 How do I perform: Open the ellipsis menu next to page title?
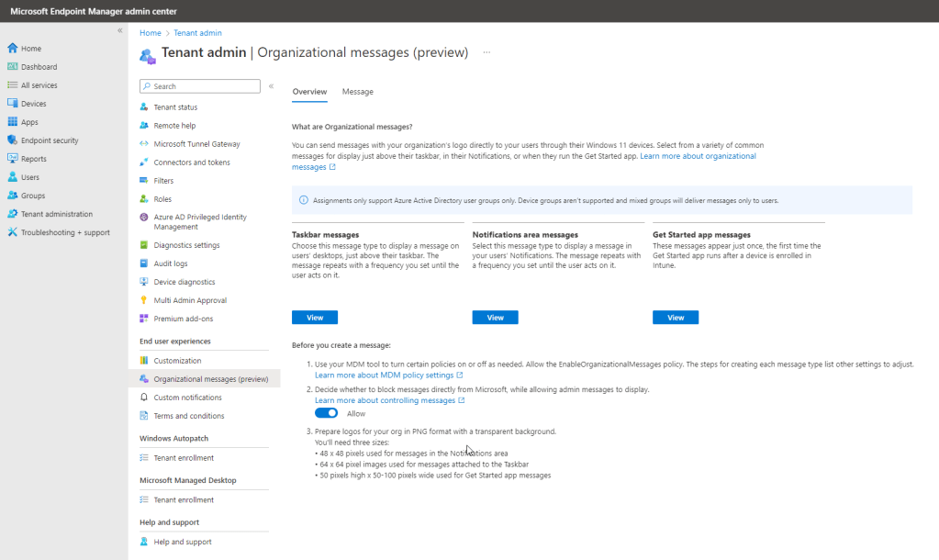pos(485,52)
